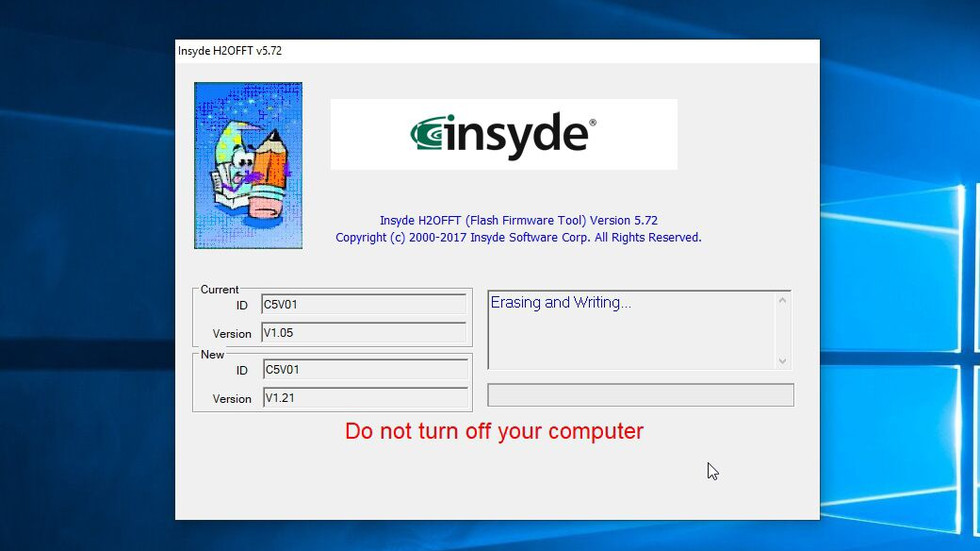Click the 'Erasing and Writing...' status text
Image resolution: width=980 pixels, height=551 pixels.
561,302
